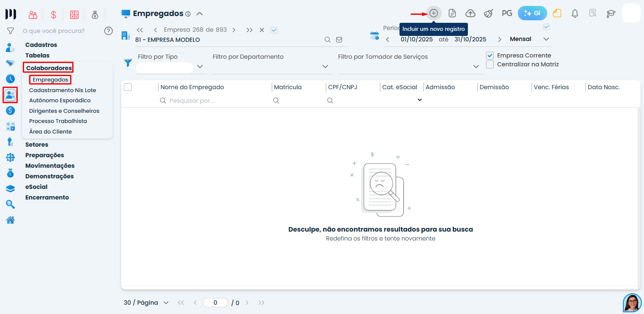Open the info icon next to Empregados title

click(188, 14)
